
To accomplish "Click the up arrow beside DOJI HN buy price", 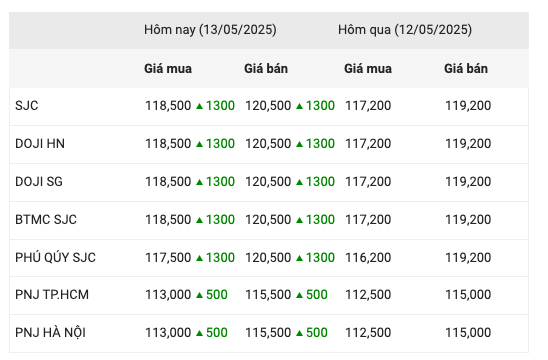I will point(200,144).
